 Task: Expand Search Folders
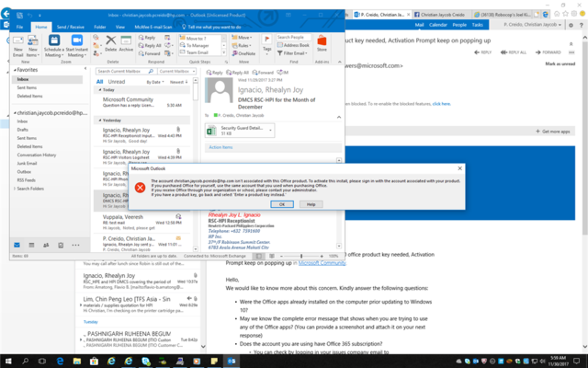pyautogui.click(x=15, y=189)
